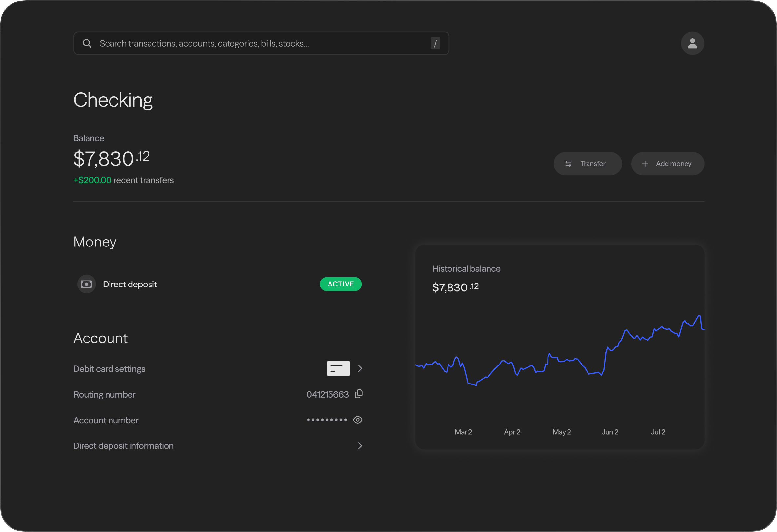Click the plus icon in Add money
The image size is (777, 532).
pos(645,164)
